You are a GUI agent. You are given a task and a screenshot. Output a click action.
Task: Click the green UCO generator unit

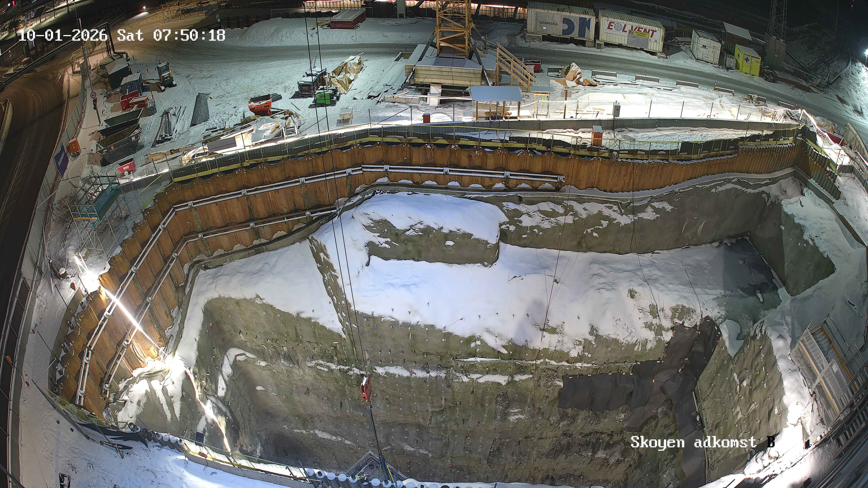tap(322, 97)
